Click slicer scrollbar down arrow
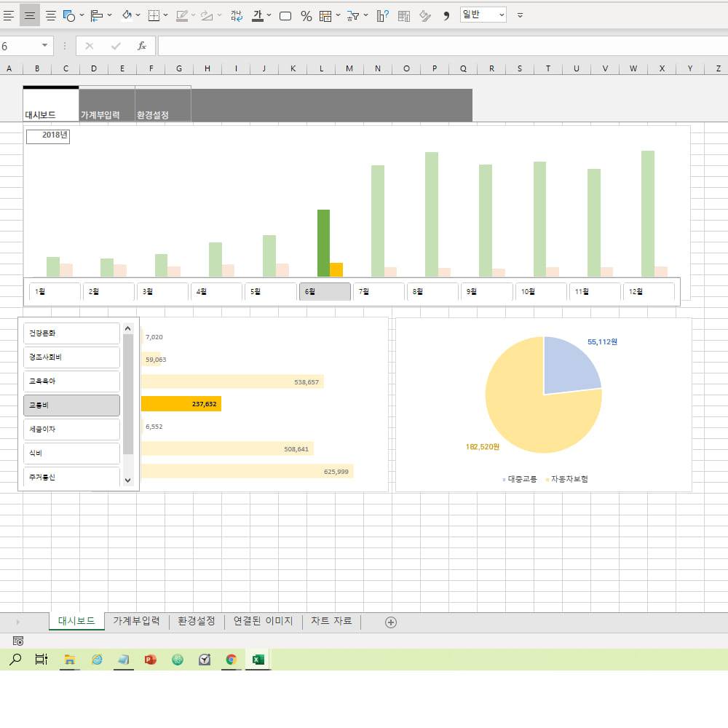 pyautogui.click(x=128, y=480)
